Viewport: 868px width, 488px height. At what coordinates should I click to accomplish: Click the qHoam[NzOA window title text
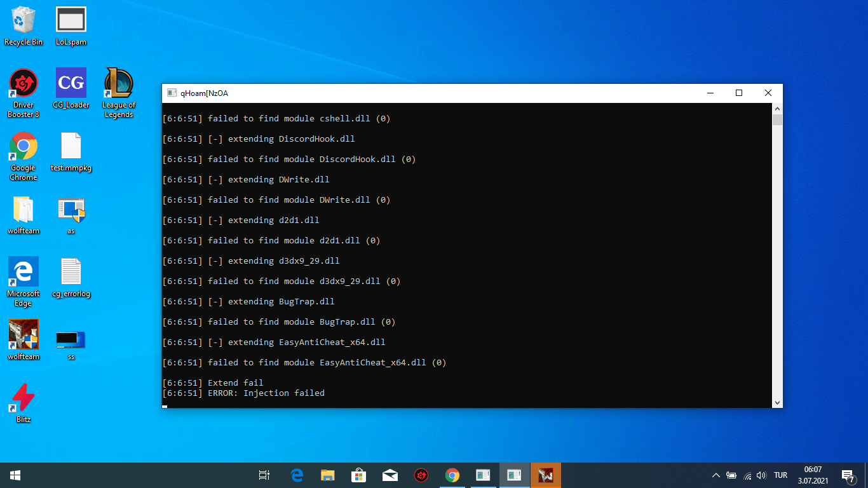point(204,93)
